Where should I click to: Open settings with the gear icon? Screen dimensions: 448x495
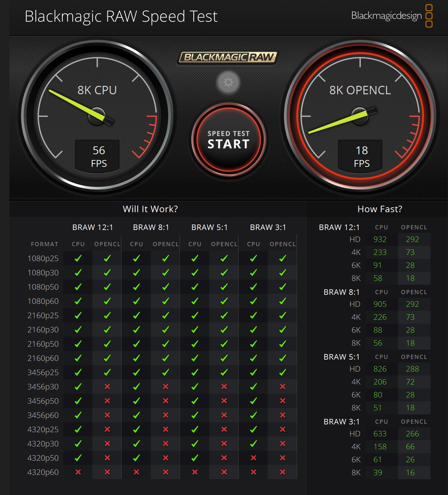click(x=228, y=82)
